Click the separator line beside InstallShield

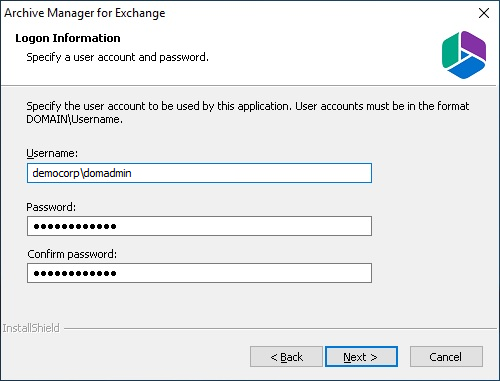pos(280,329)
